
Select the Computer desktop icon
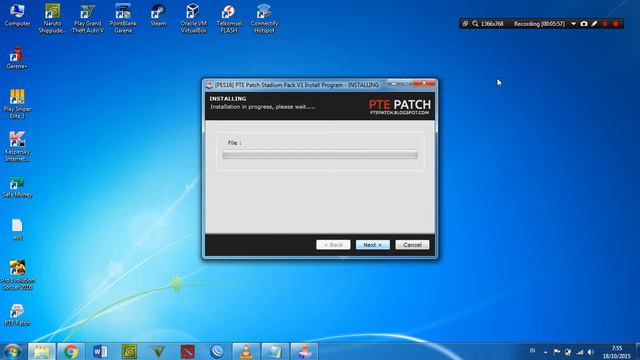click(x=17, y=16)
